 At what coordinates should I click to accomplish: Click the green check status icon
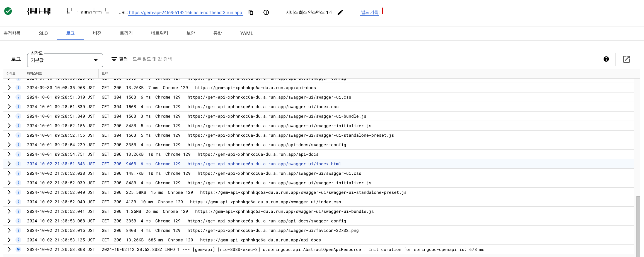(x=8, y=11)
